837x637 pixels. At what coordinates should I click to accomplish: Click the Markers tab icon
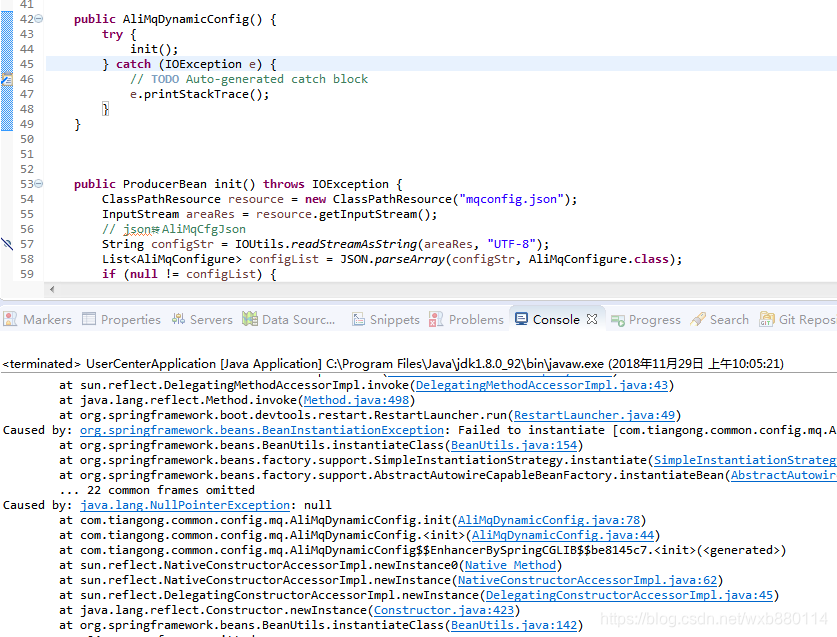coord(10,319)
